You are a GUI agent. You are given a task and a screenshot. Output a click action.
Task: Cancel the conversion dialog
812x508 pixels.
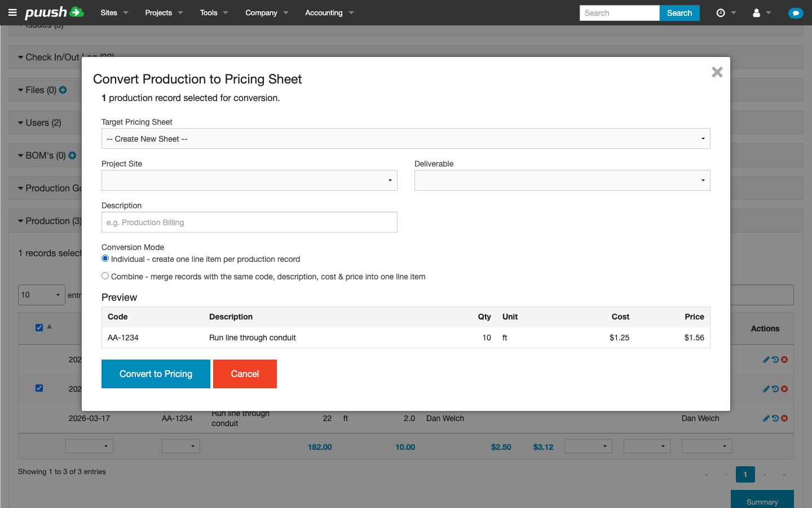tap(245, 374)
